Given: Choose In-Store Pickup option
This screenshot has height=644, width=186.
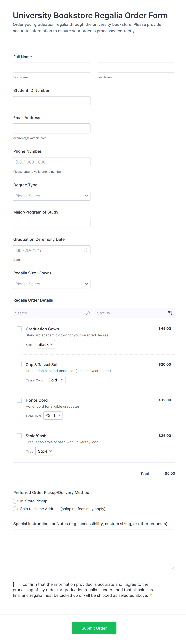Looking at the screenshot, I should tap(15, 501).
